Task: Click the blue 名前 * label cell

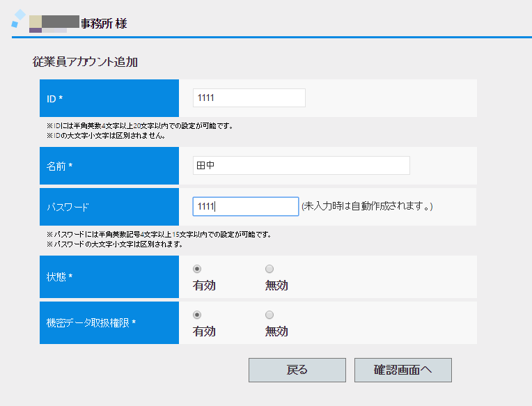Action: (x=109, y=166)
